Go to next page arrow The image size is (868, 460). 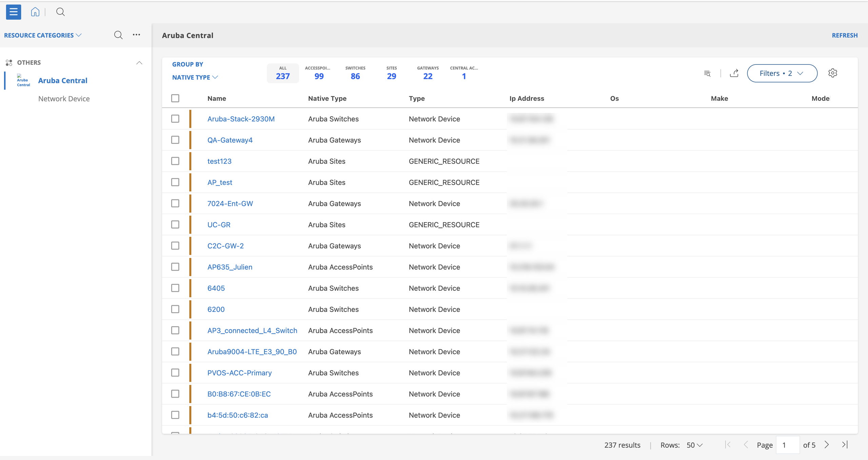[827, 444]
